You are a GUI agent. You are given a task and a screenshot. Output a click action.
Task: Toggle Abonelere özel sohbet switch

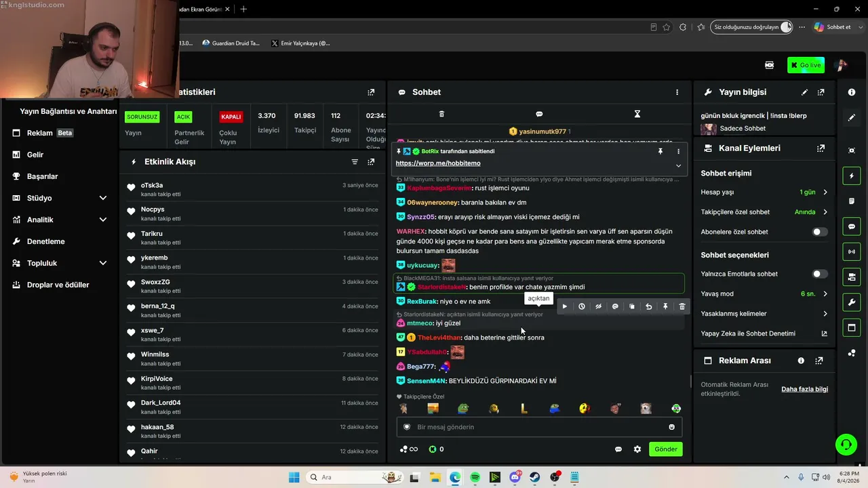tap(820, 232)
